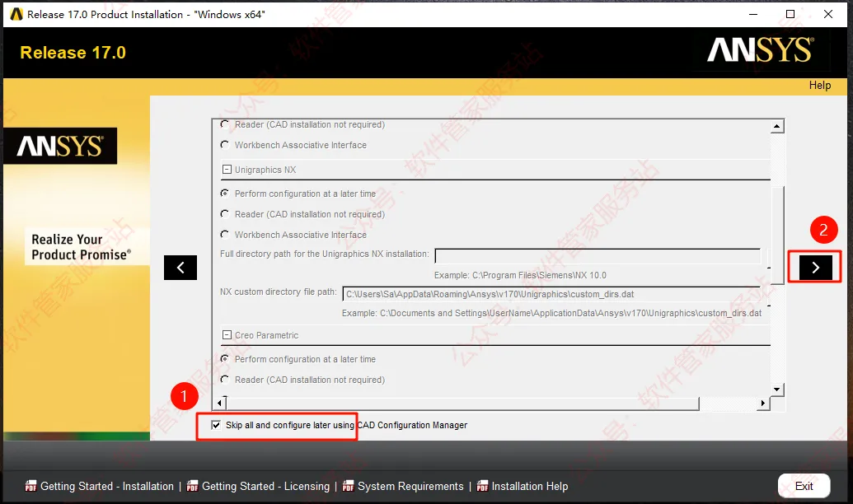Click the System Requirements PDF icon
The image size is (853, 504).
click(x=348, y=486)
